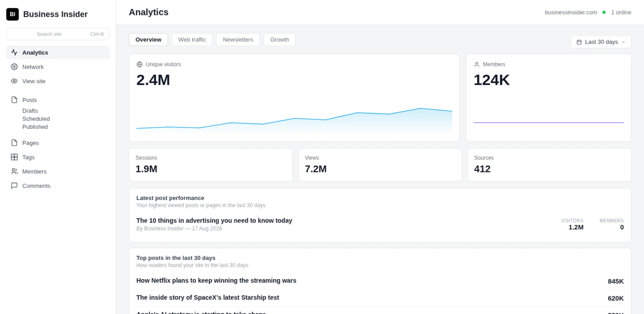Click the Business Insider site title
Screen dimensions: 644x314
pos(55,14)
